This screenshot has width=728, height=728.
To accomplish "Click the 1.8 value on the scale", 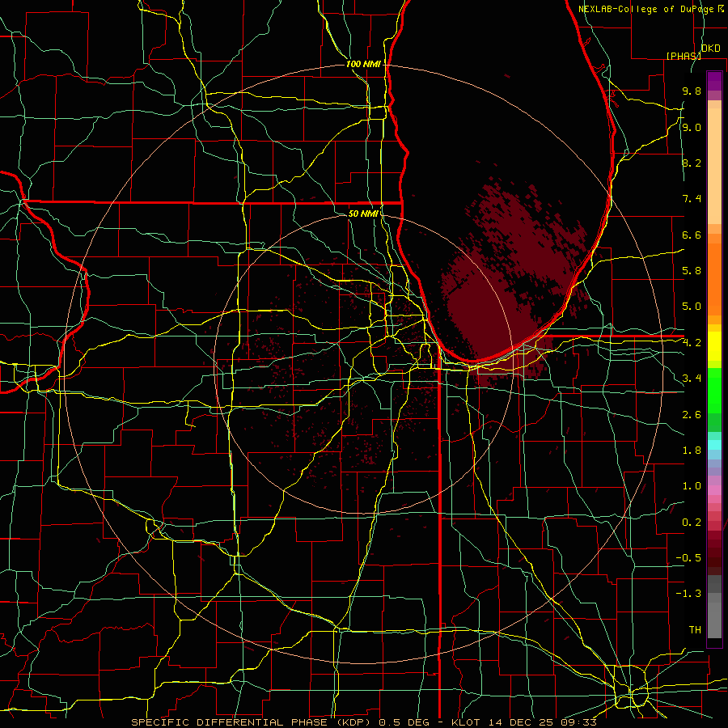I will [x=692, y=451].
